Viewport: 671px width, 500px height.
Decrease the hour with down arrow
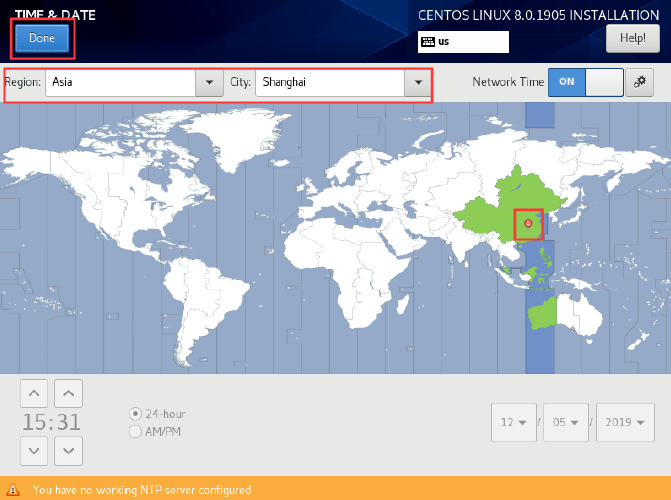click(x=34, y=451)
